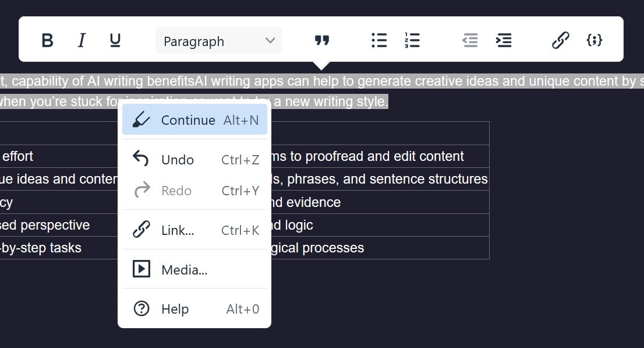Click the Help question mark icon
The width and height of the screenshot is (644, 348).
141,308
